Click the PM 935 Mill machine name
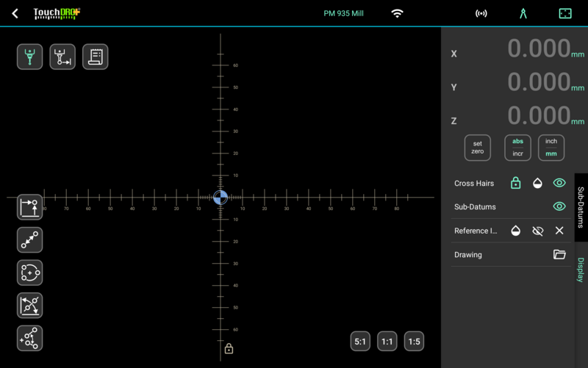The width and height of the screenshot is (588, 368). [x=343, y=13]
